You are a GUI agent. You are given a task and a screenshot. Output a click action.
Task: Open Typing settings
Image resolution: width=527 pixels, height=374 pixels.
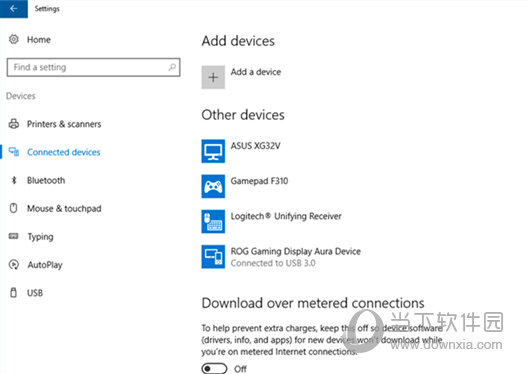tap(40, 237)
